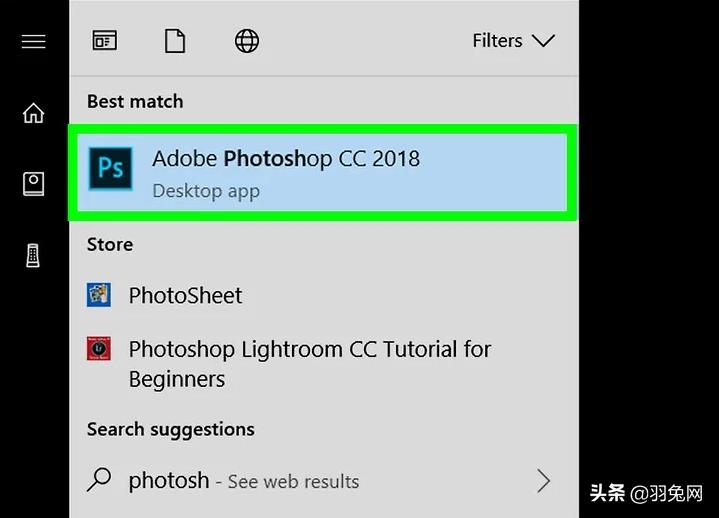Filter results by Web globe icon
The width and height of the screenshot is (719, 518).
[247, 41]
